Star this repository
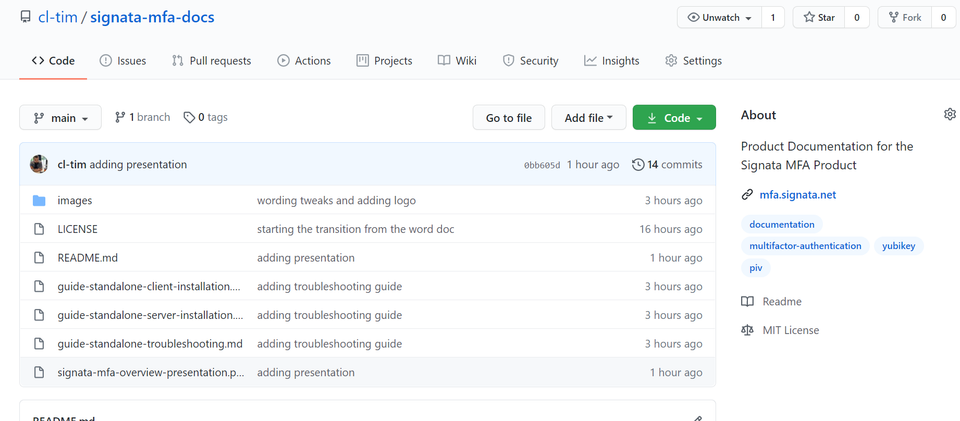960x421 pixels. click(x=819, y=18)
